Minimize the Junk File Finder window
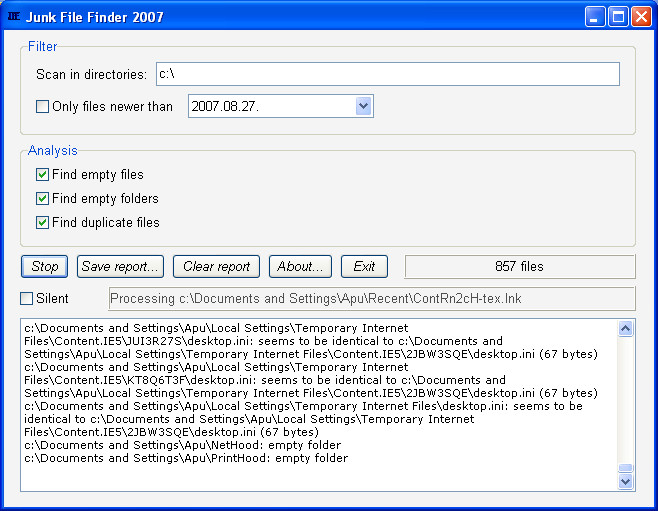Screen dimensions: 658x511 coord(595,17)
